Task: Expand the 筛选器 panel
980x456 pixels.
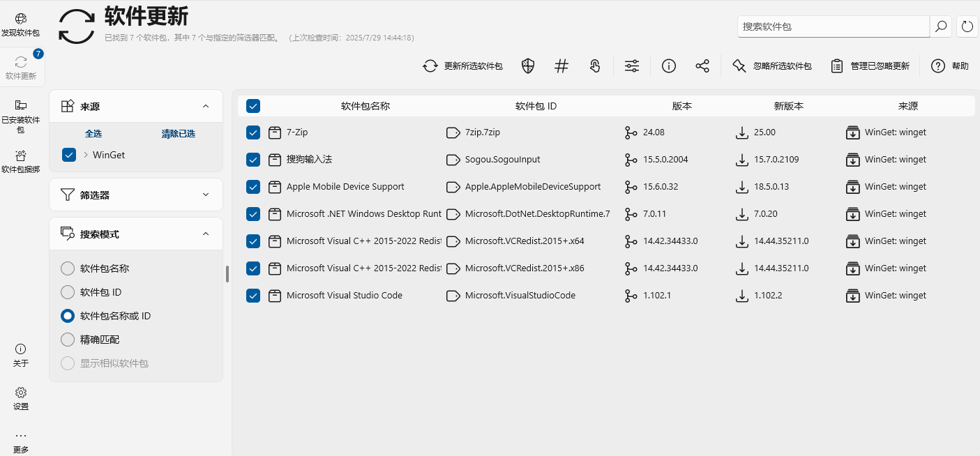Action: (x=206, y=195)
